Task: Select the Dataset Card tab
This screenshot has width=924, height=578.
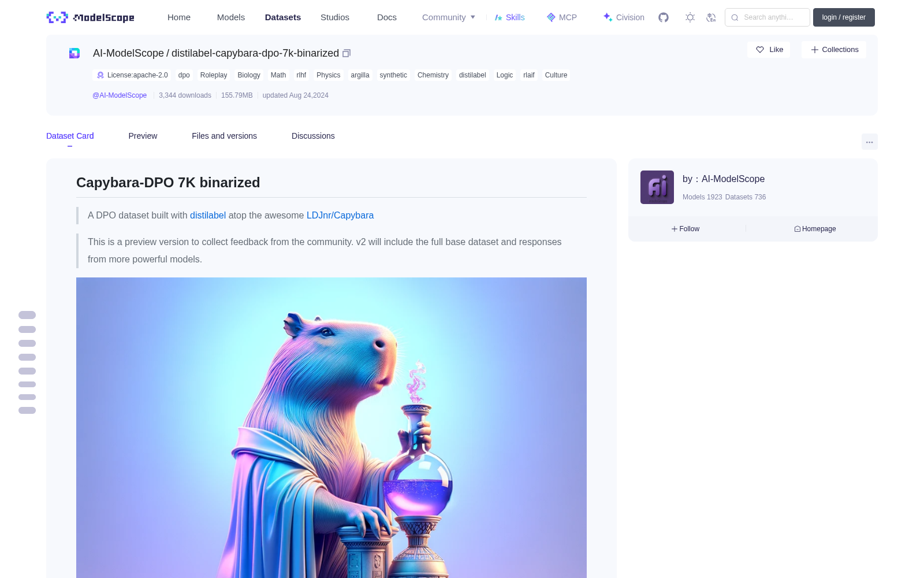Action: pyautogui.click(x=70, y=136)
